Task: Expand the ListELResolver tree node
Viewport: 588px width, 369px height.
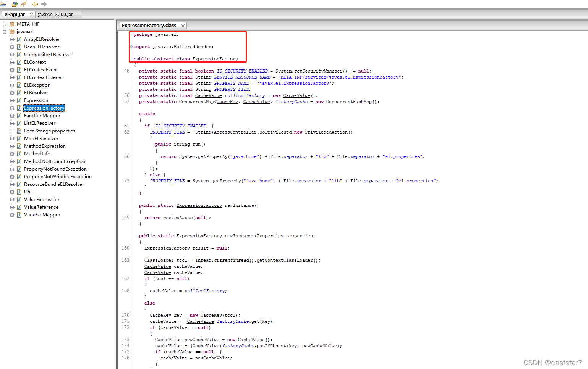Action: click(12, 123)
